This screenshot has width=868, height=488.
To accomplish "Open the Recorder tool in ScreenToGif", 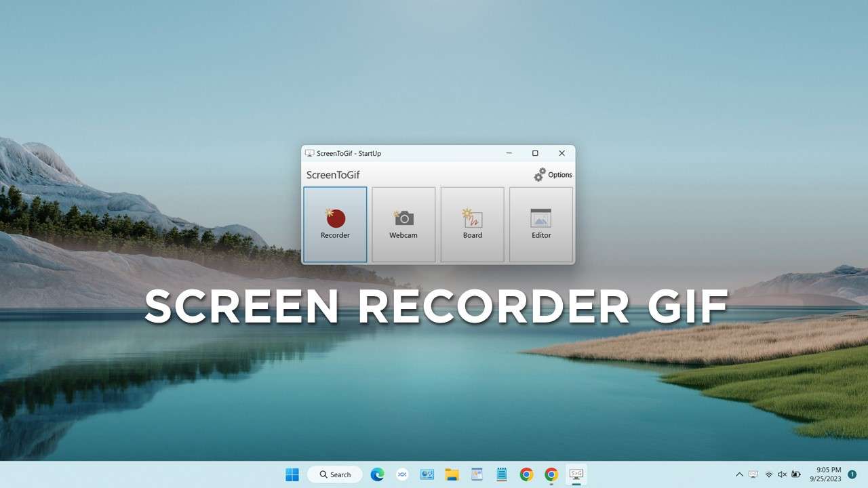I will point(335,224).
